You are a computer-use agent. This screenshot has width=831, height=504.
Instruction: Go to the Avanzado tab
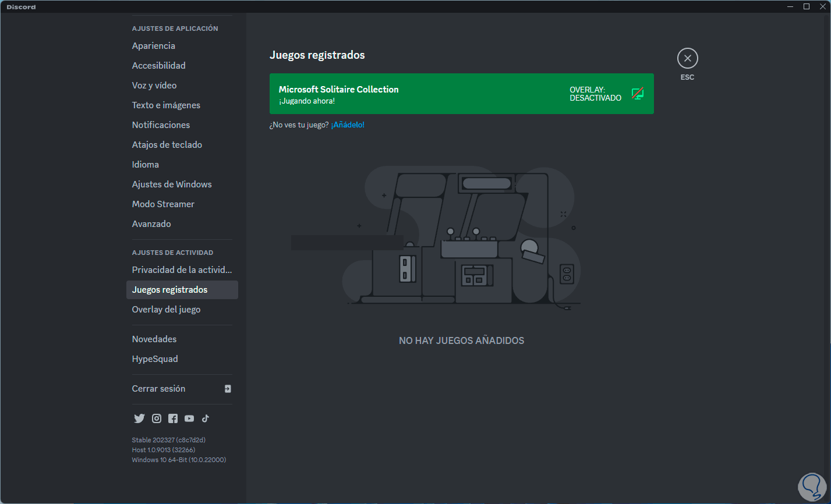click(x=182, y=224)
